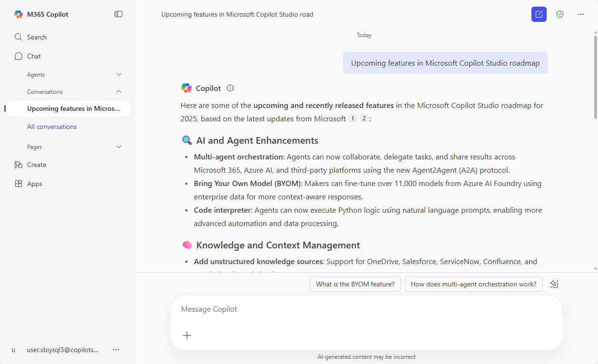Click the plus icon to add attachment
598x364 pixels.
coord(187,335)
